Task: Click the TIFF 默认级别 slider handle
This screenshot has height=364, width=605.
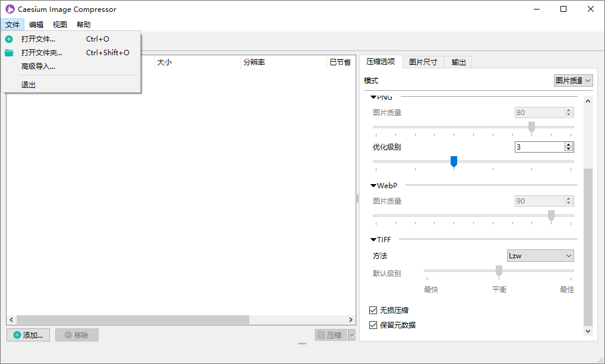Action: [x=499, y=271]
